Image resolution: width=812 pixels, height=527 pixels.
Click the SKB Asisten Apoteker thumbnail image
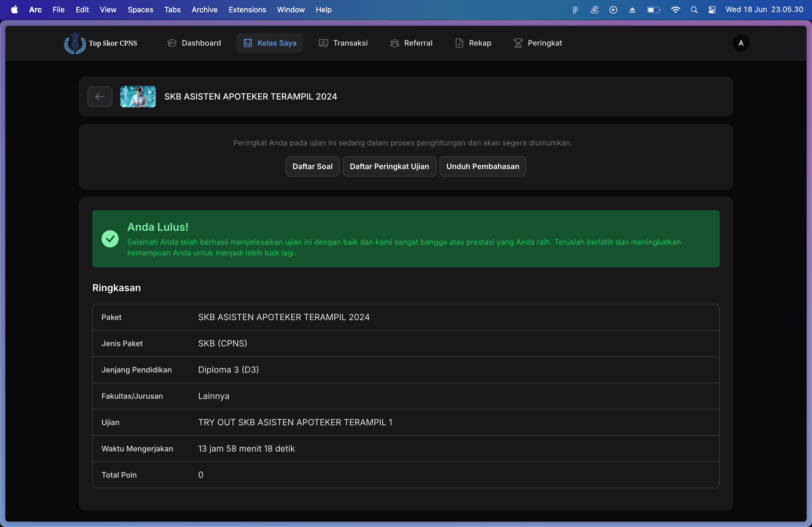tap(138, 97)
